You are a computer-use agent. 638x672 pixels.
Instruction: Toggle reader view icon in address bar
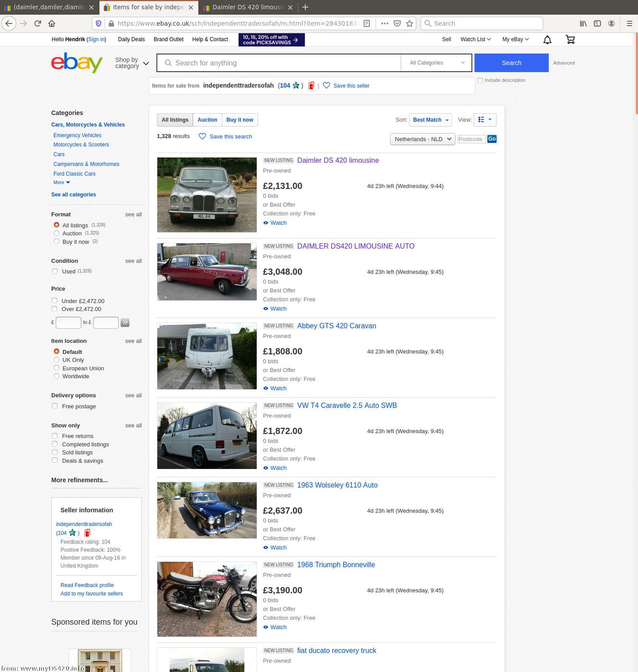click(x=366, y=23)
